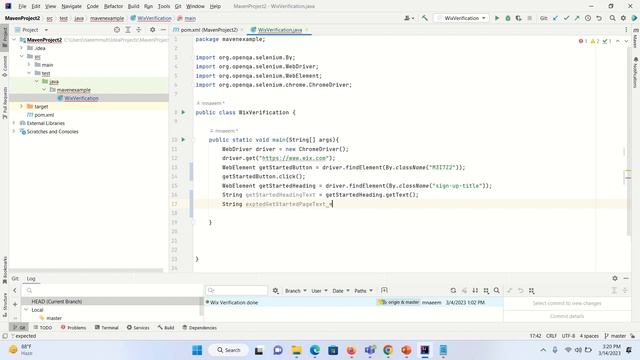Open the Terminal tool window
Image resolution: width=640 pixels, height=360 pixels.
click(107, 327)
